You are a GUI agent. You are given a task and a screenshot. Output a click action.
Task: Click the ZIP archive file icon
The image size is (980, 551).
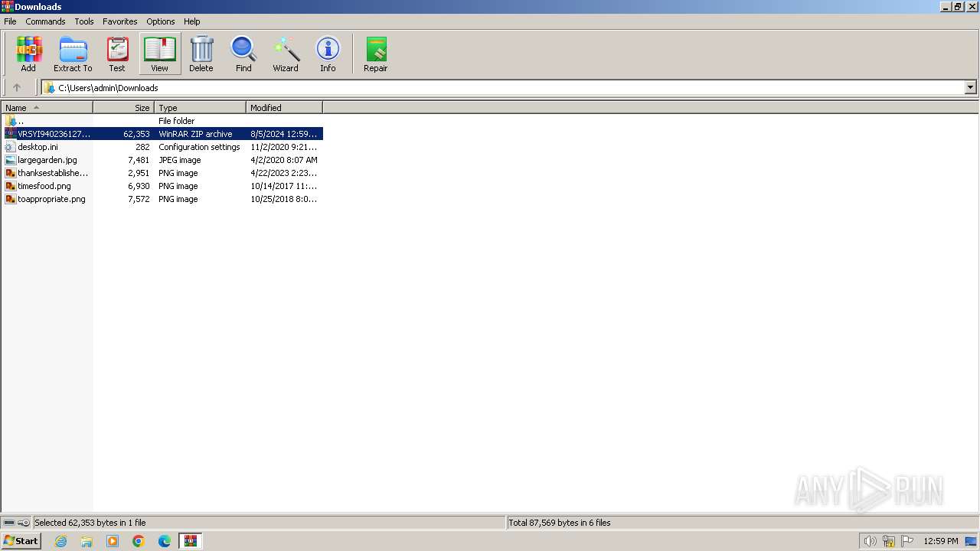coord(11,134)
